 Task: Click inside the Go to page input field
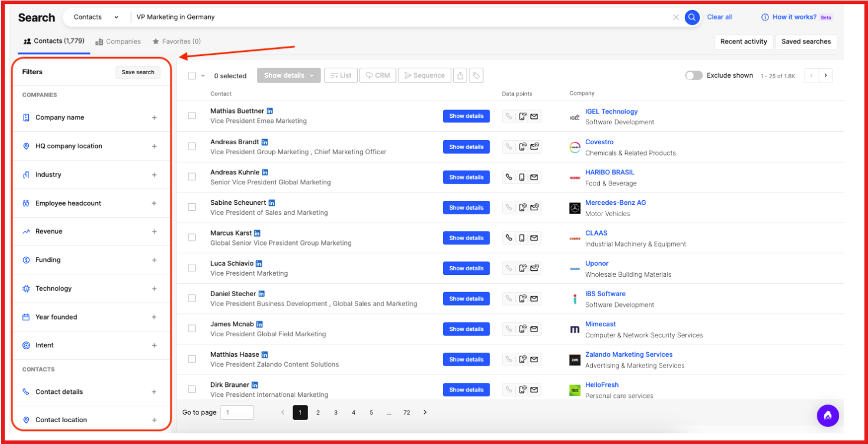tap(237, 412)
